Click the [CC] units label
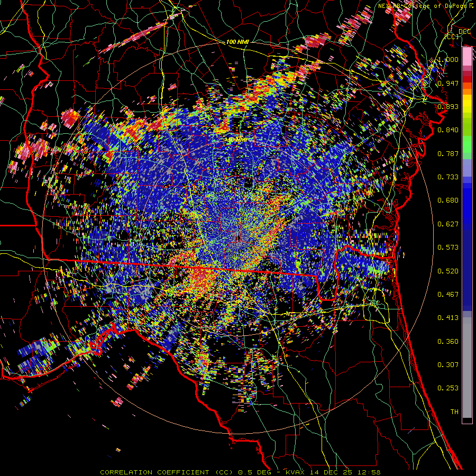This screenshot has width=476, height=476. [x=452, y=36]
